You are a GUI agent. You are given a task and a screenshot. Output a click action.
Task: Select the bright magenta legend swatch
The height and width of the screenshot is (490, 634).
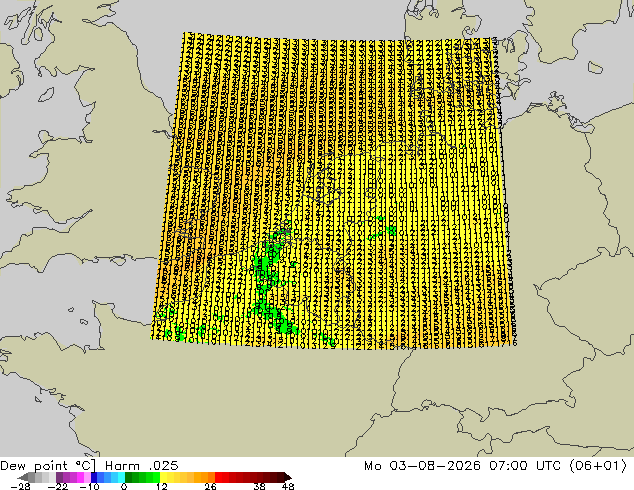click(80, 477)
